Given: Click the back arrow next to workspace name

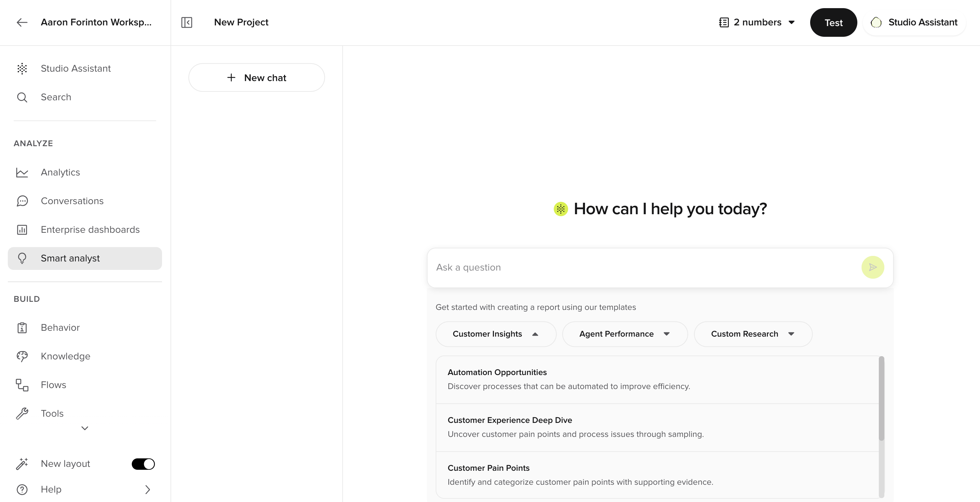Looking at the screenshot, I should [x=22, y=22].
